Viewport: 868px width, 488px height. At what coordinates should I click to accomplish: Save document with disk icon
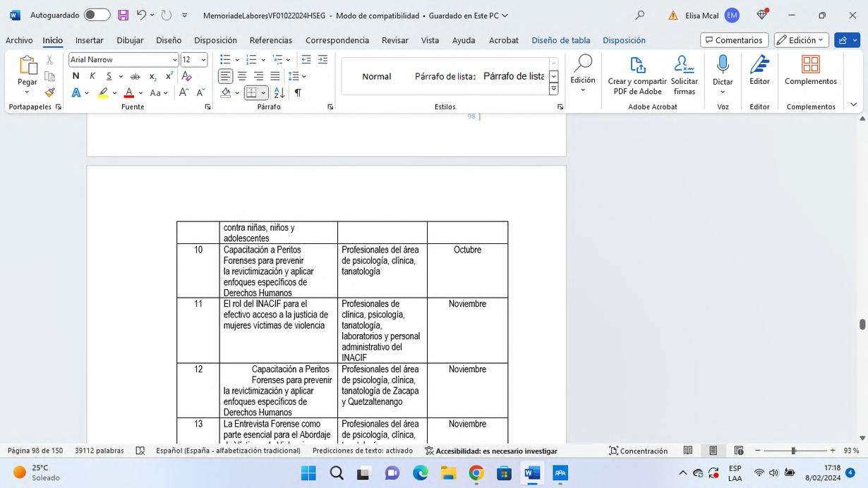point(123,15)
